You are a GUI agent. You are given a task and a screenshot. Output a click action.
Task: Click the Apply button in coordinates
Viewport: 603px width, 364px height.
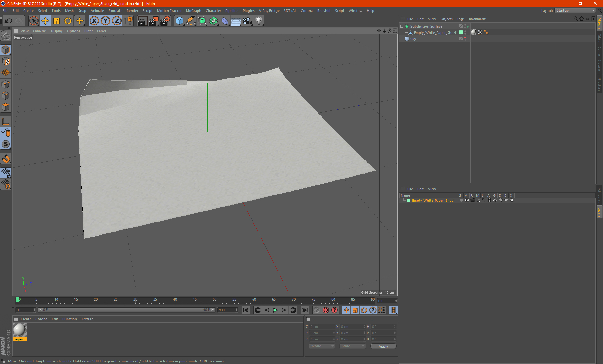coord(383,346)
